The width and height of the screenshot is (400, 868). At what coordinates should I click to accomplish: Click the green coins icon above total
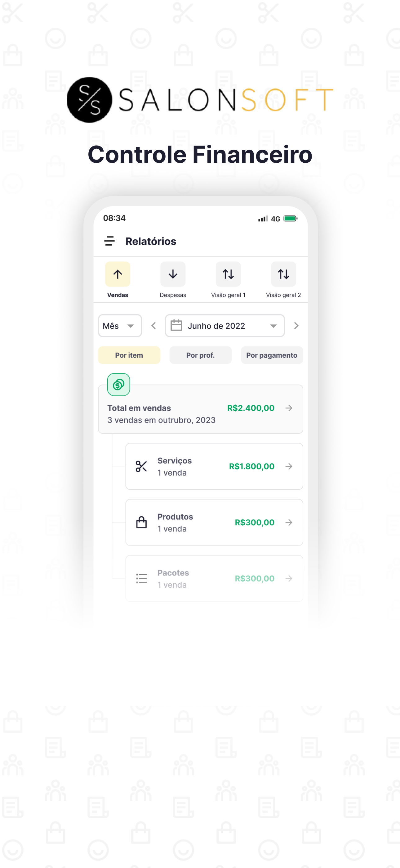click(x=118, y=384)
